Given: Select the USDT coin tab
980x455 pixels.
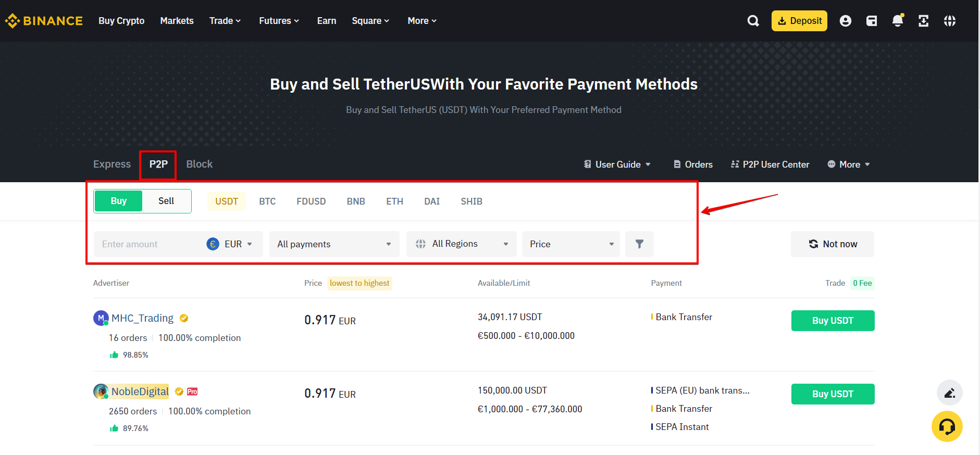Looking at the screenshot, I should (227, 201).
